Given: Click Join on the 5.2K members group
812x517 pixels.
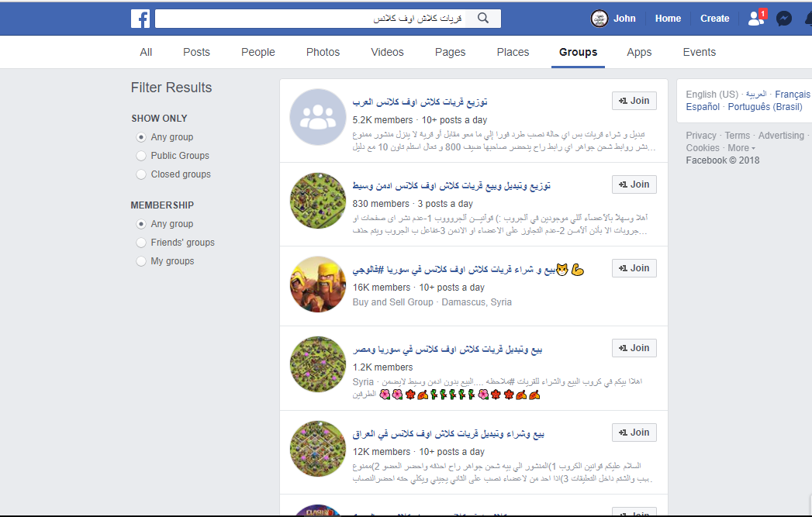Looking at the screenshot, I should click(x=634, y=101).
